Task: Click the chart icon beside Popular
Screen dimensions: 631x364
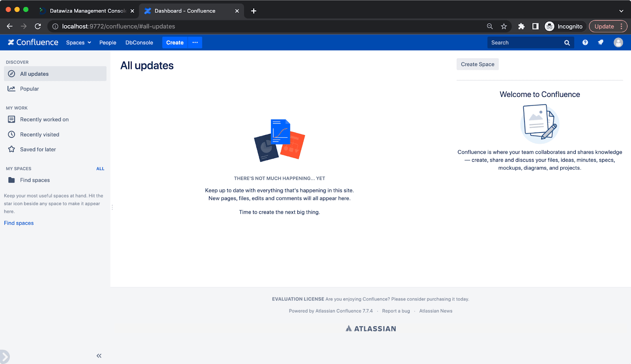Action: (12, 89)
